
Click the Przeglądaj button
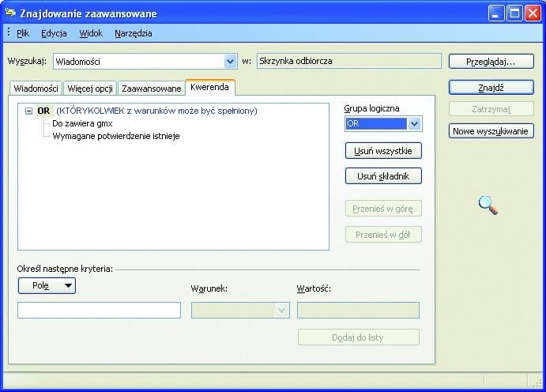[x=491, y=62]
